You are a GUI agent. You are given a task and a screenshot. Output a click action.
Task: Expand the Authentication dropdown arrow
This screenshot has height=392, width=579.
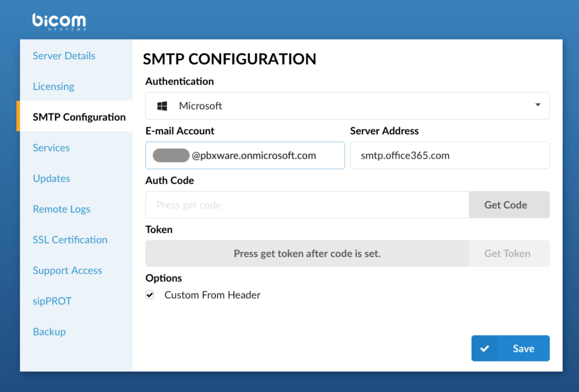pyautogui.click(x=538, y=105)
